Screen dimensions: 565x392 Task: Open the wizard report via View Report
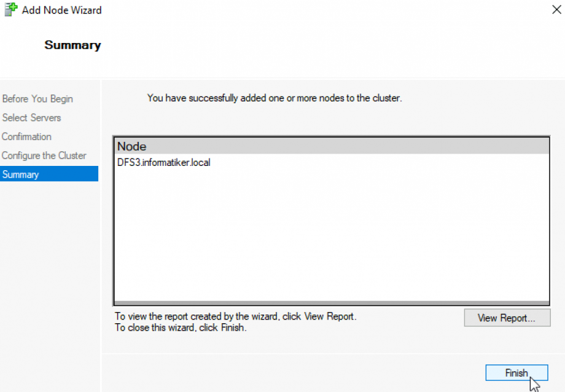[x=507, y=318]
